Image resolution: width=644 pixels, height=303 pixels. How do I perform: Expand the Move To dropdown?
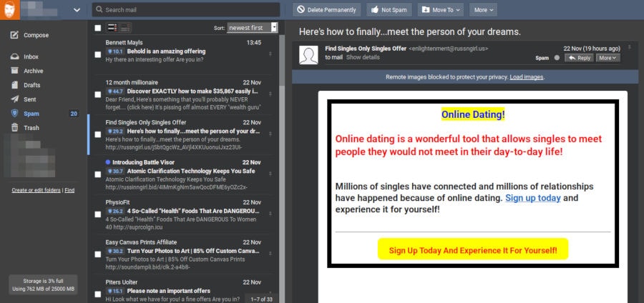pos(441,10)
